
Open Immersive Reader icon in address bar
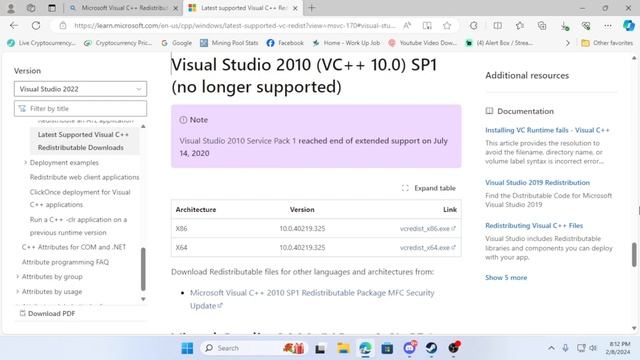coord(427,26)
